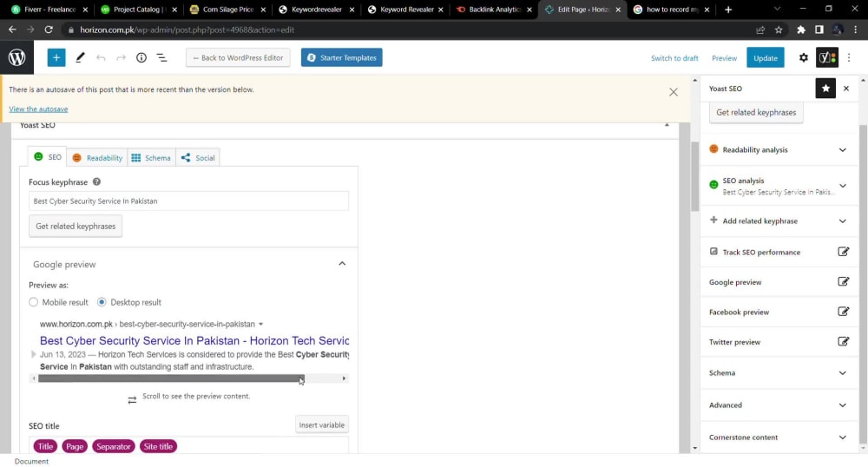Dismiss the autosave notice
This screenshot has width=868, height=467.
(x=674, y=92)
